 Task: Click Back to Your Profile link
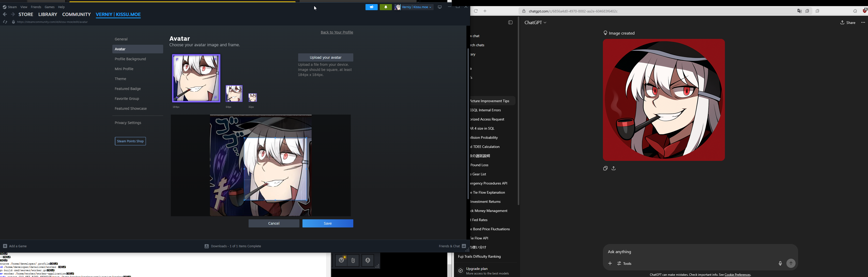click(337, 32)
